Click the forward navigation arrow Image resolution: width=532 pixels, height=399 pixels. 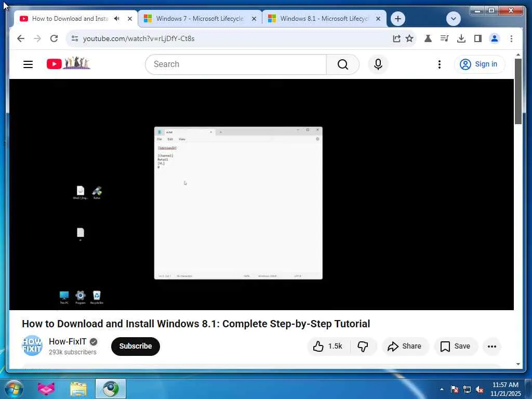37,38
